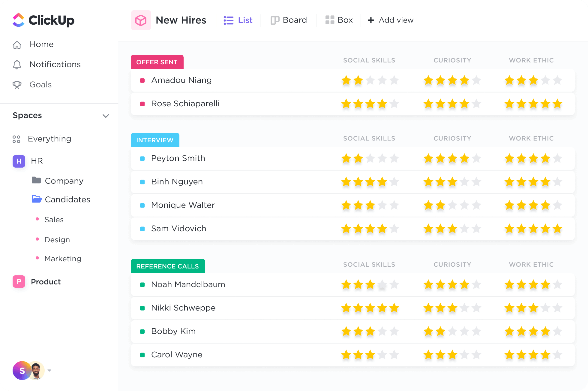Screen dimensions: 588x391
Task: Switch to the Box view tab
Action: click(339, 20)
